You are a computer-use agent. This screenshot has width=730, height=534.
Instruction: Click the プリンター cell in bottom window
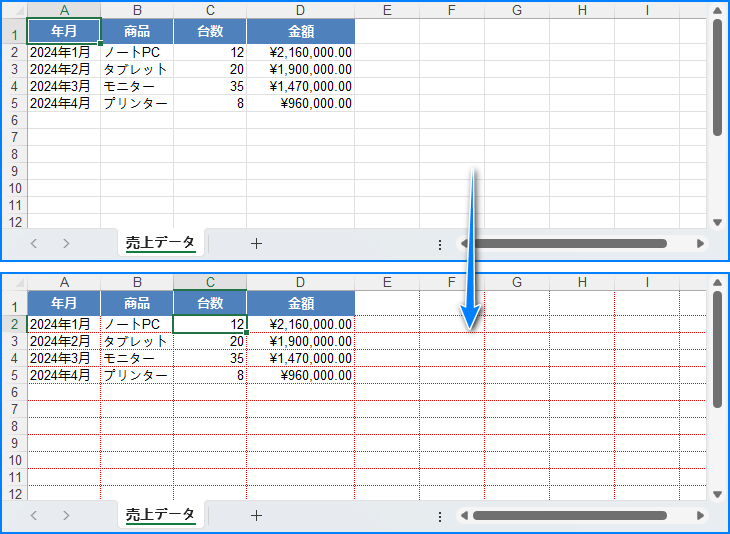[x=137, y=375]
